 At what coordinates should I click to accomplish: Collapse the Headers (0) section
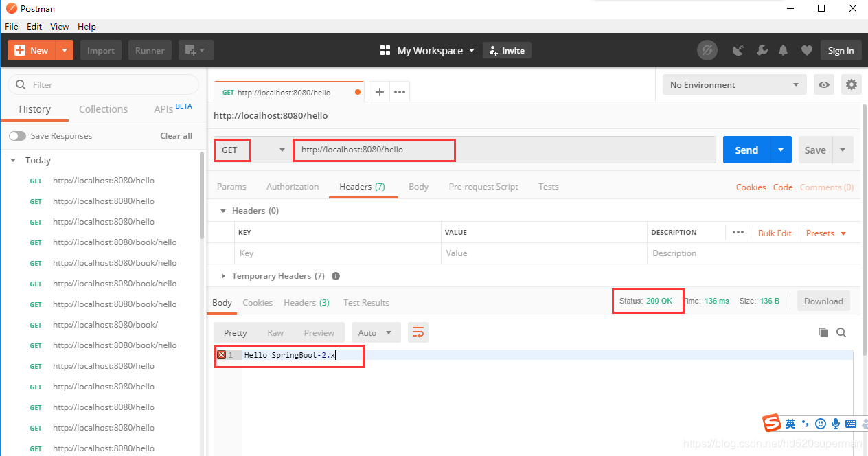coord(222,211)
